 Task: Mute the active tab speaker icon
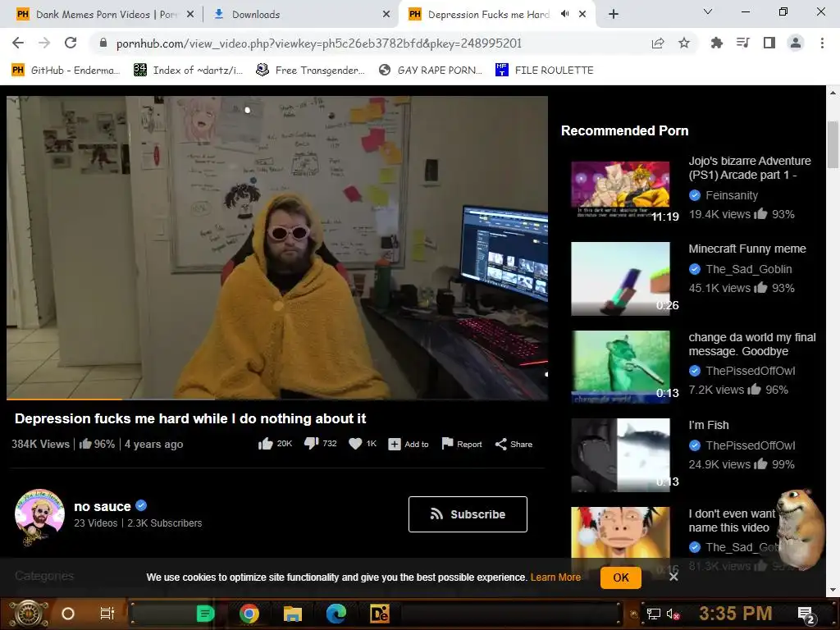pyautogui.click(x=564, y=14)
